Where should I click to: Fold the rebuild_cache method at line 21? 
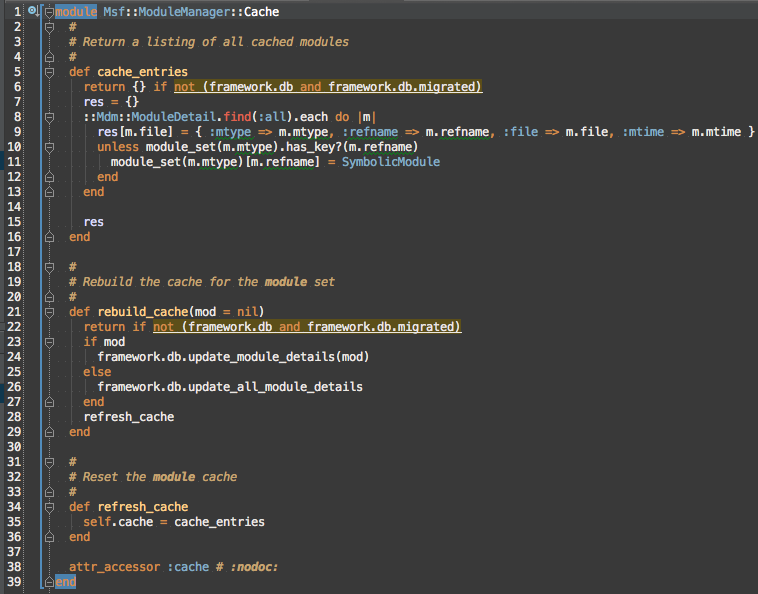(49, 312)
